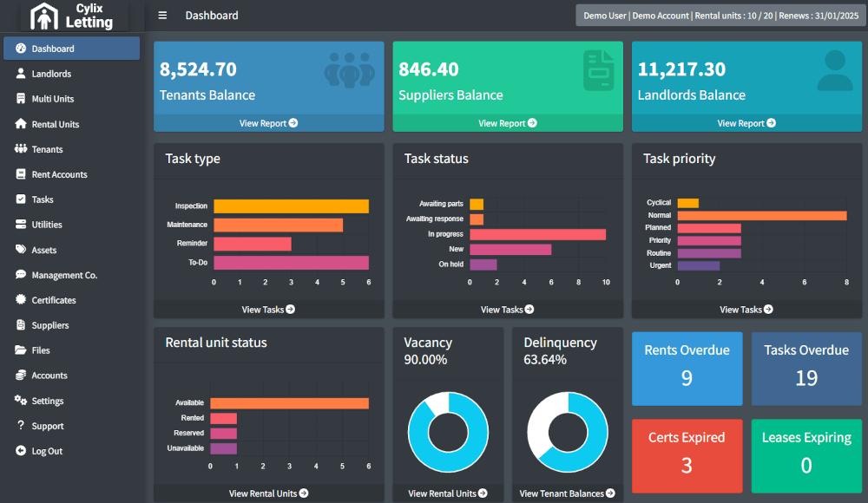Click the Certs Expired red tile
Image resolution: width=868 pixels, height=503 pixels.
click(x=687, y=456)
